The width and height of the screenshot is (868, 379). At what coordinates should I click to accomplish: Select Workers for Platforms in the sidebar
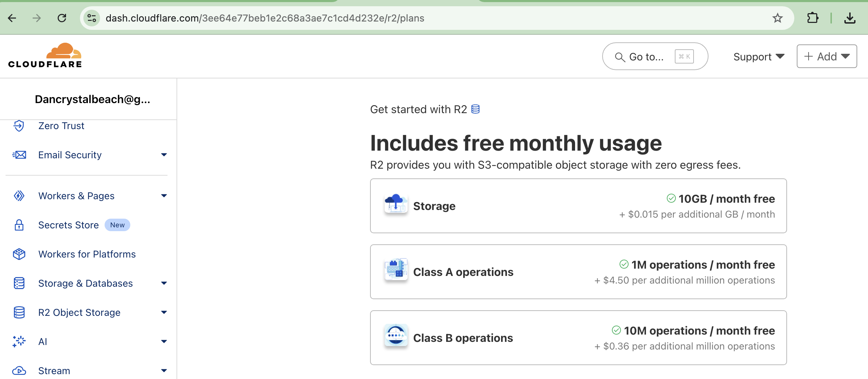87,254
